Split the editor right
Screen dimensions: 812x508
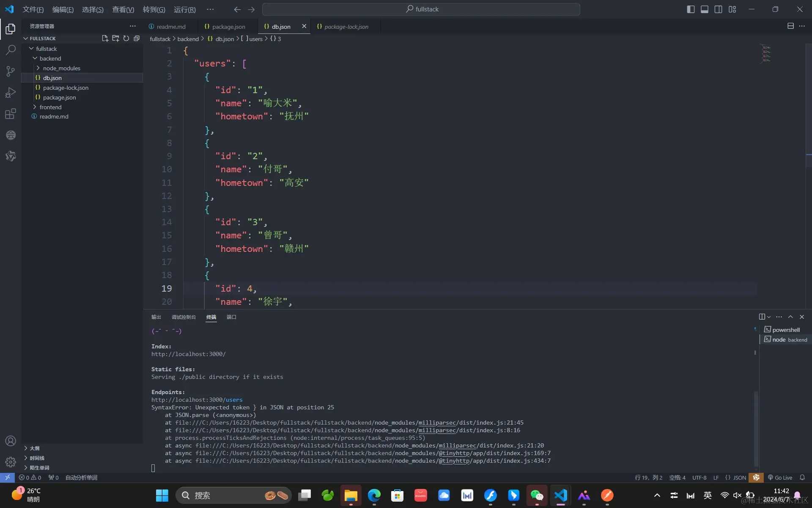[790, 26]
